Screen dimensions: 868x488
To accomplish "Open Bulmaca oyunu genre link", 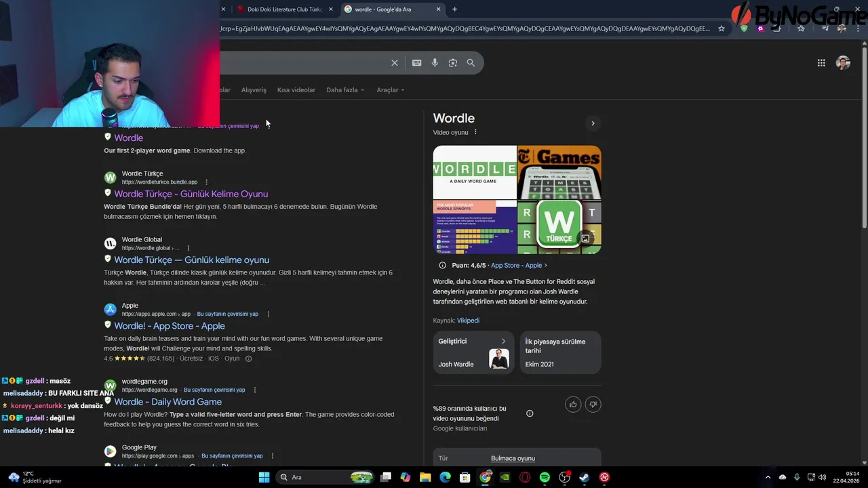I will (x=513, y=458).
